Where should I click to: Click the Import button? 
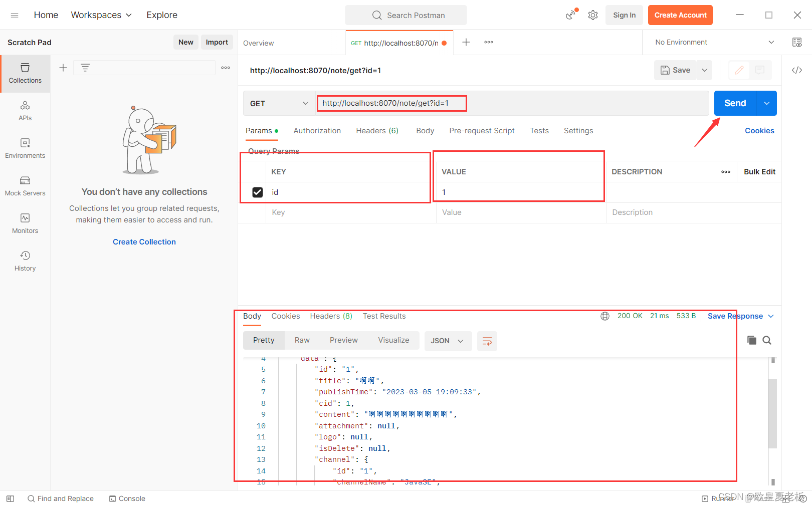[x=217, y=42]
